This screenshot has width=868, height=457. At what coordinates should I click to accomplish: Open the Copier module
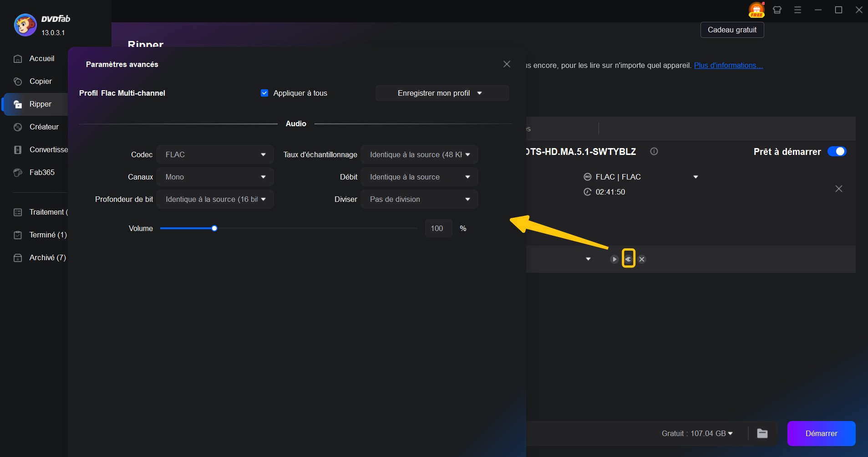[41, 81]
